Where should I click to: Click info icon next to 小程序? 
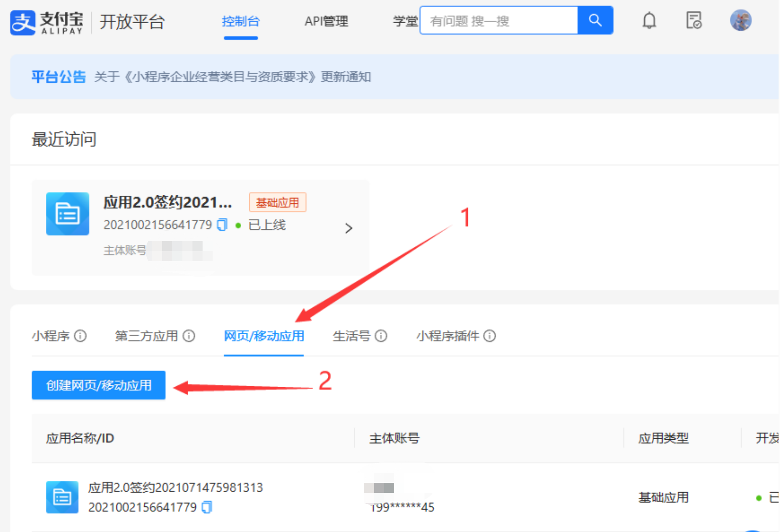point(80,336)
